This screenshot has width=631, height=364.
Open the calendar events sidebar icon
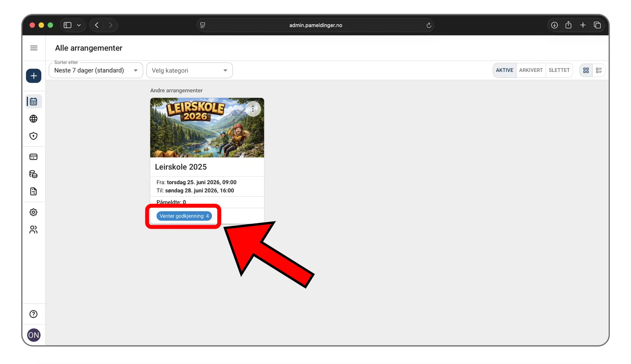point(34,102)
